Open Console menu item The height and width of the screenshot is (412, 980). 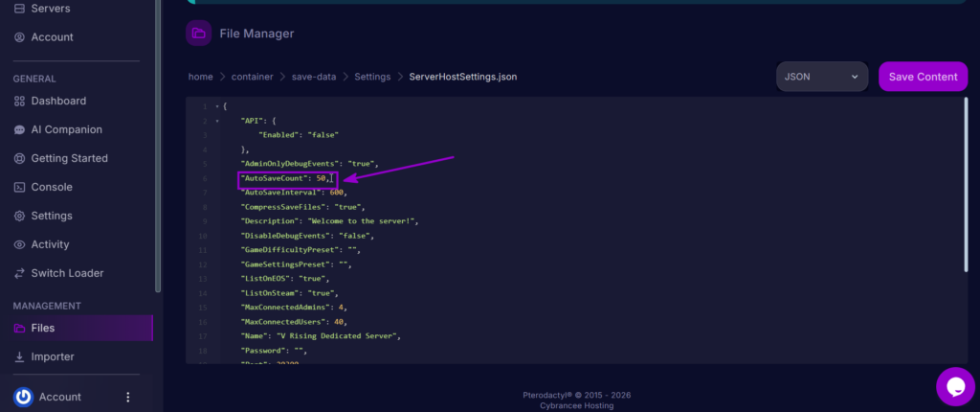pyautogui.click(x=52, y=187)
